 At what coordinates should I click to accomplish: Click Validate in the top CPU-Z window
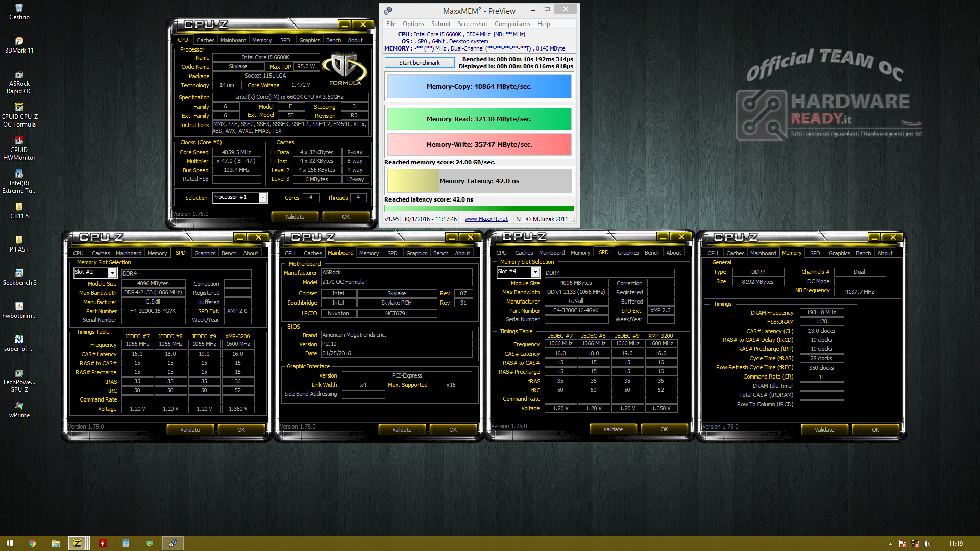coord(295,217)
